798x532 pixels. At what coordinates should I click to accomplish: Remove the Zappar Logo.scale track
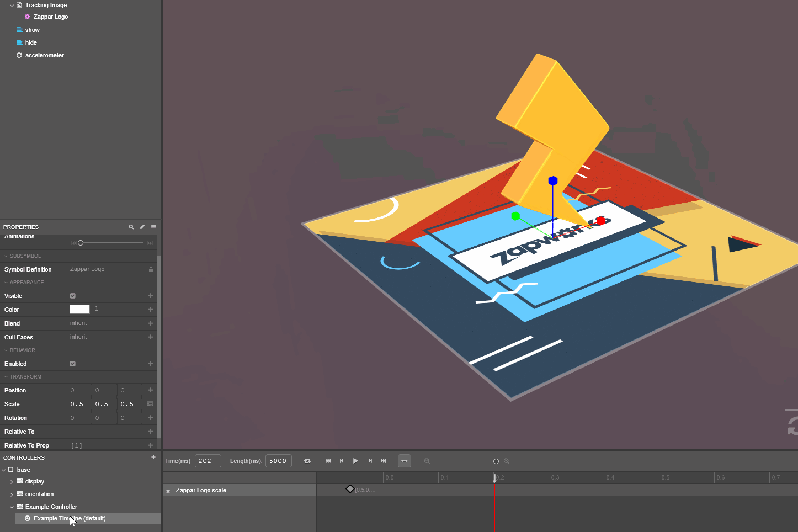pyautogui.click(x=168, y=491)
